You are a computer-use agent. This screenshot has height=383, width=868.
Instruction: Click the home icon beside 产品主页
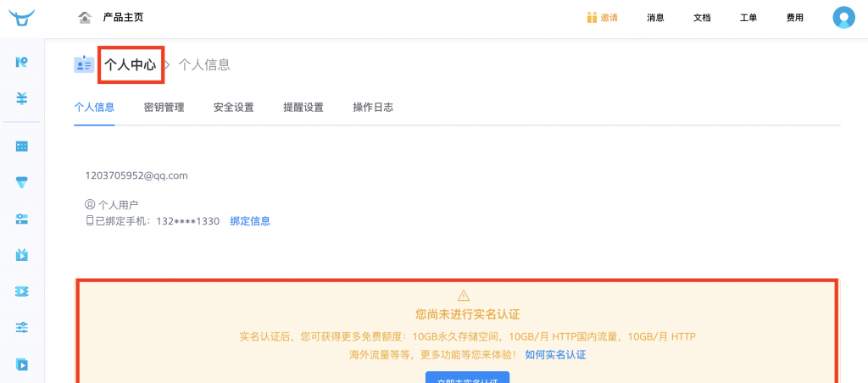(x=84, y=18)
